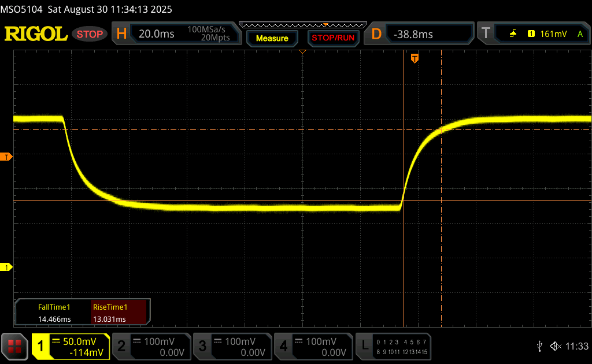This screenshot has width=592, height=364.
Task: Toggle channel 4 on
Action: point(283,346)
